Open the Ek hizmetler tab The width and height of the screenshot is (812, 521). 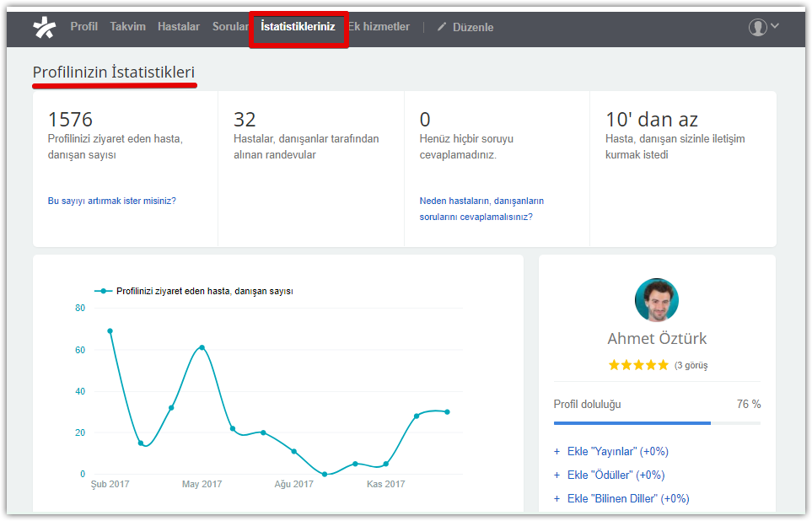pos(379,26)
